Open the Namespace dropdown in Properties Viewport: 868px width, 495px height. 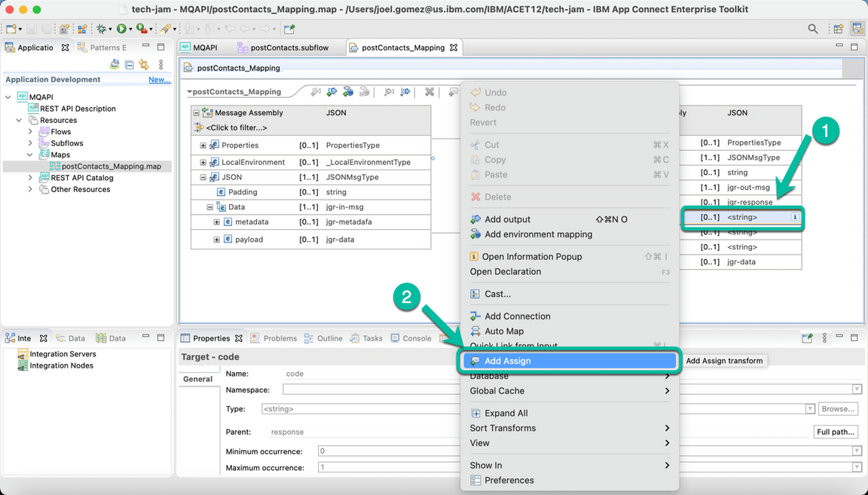(x=856, y=389)
